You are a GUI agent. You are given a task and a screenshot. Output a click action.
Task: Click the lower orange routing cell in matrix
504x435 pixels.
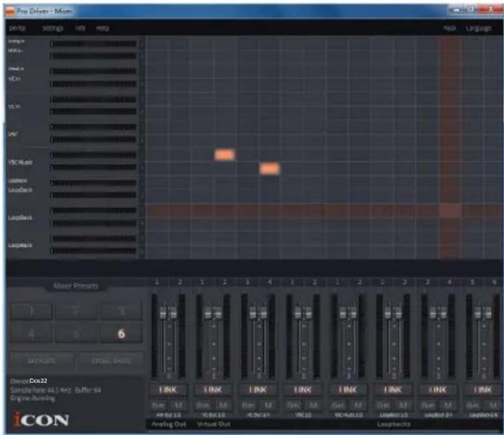(x=269, y=169)
